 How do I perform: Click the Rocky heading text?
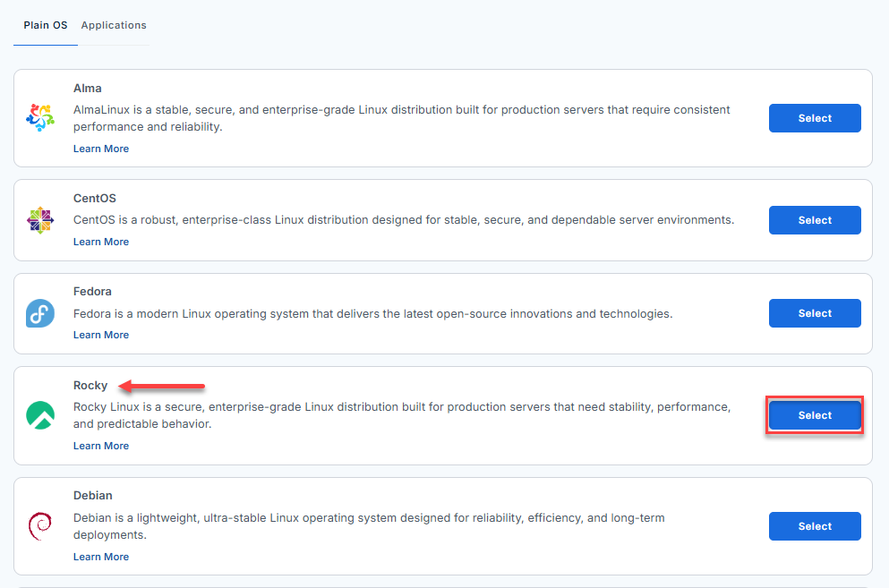point(90,386)
